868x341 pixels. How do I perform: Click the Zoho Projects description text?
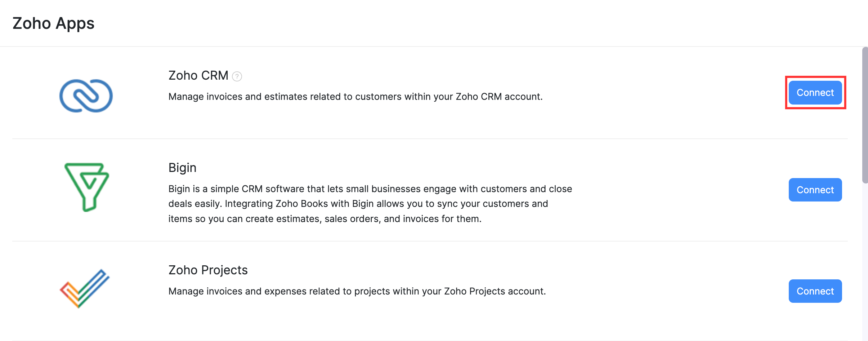click(357, 291)
